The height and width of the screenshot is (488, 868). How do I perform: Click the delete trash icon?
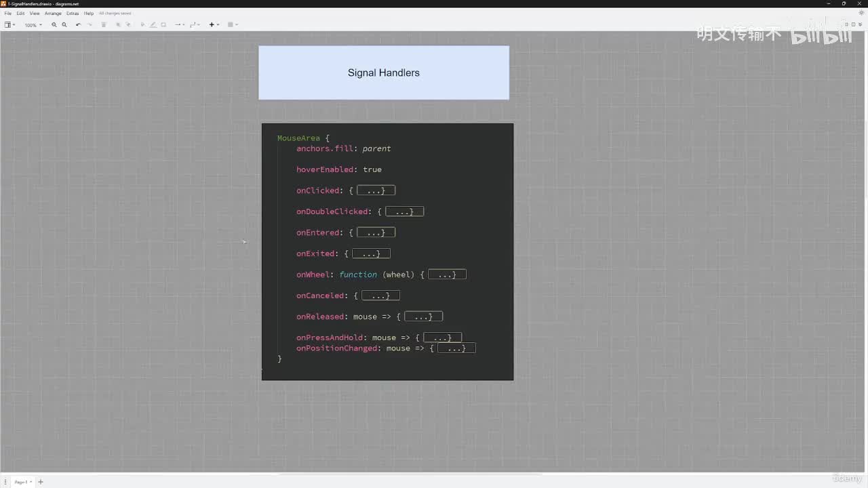(104, 25)
